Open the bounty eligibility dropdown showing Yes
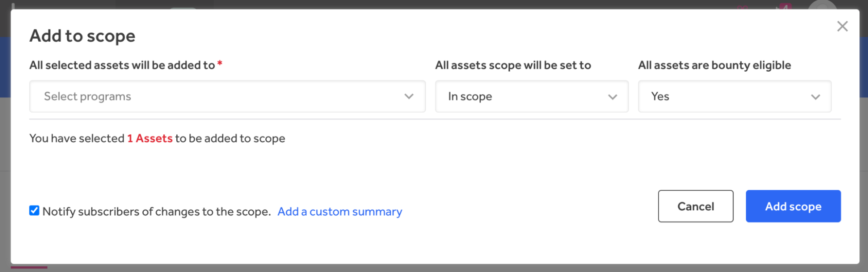Image resolution: width=868 pixels, height=272 pixels. (734, 96)
